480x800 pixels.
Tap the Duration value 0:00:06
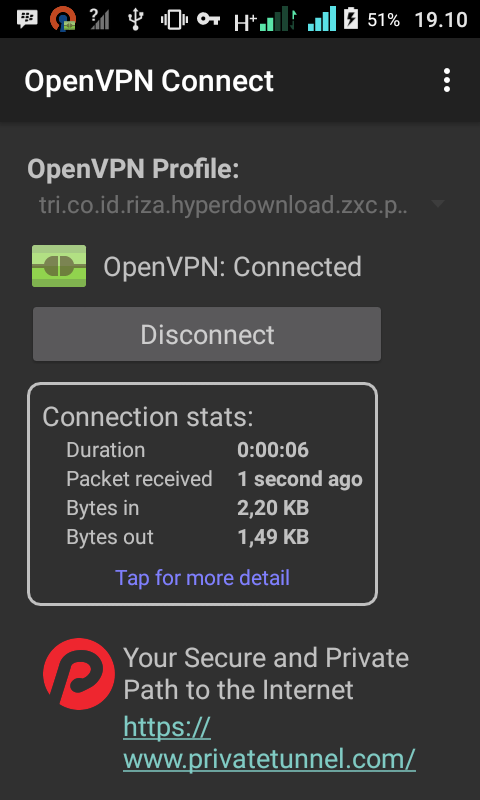click(273, 450)
